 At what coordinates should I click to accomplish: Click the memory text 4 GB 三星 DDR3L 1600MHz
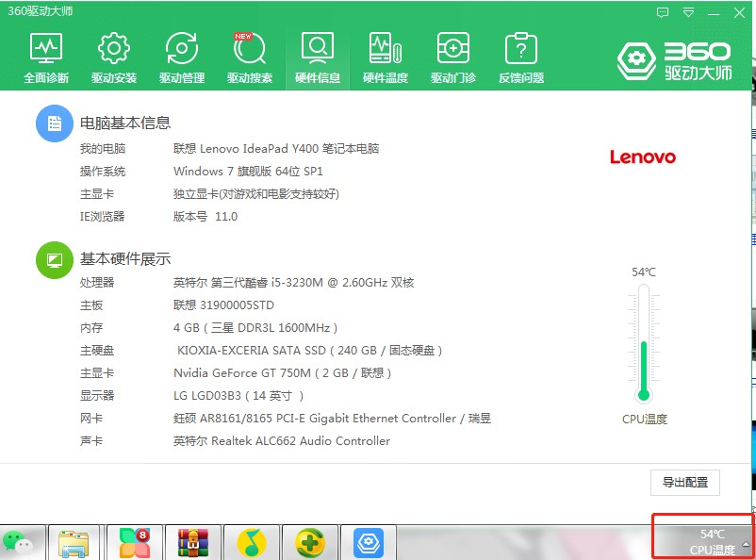coord(255,328)
